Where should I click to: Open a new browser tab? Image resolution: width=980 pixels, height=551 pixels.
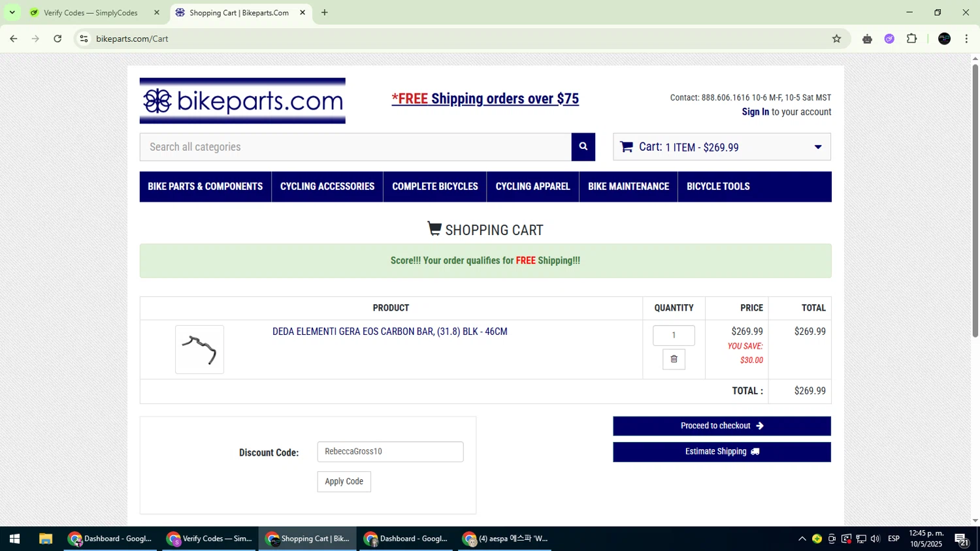click(325, 12)
